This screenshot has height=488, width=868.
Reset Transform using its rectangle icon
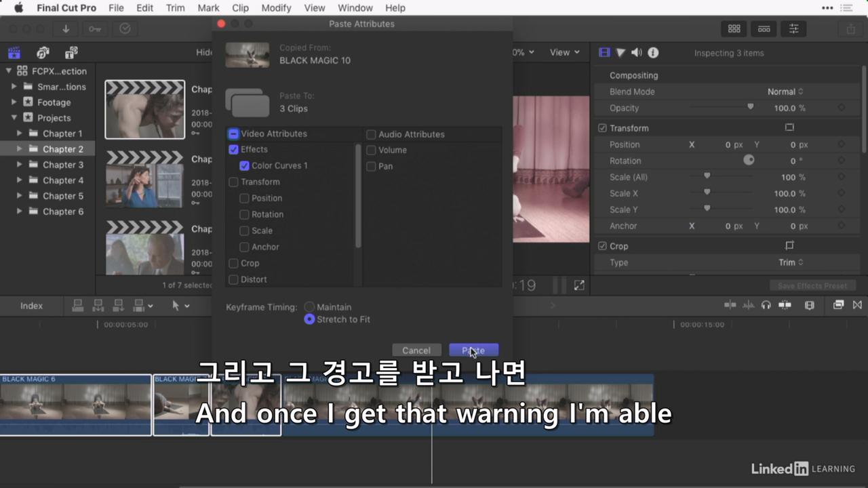coord(789,127)
